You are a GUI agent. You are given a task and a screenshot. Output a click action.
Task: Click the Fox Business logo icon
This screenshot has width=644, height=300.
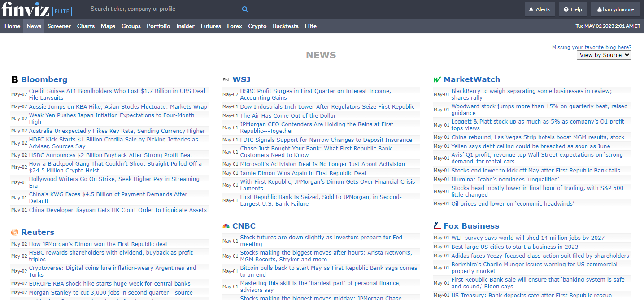pyautogui.click(x=437, y=226)
